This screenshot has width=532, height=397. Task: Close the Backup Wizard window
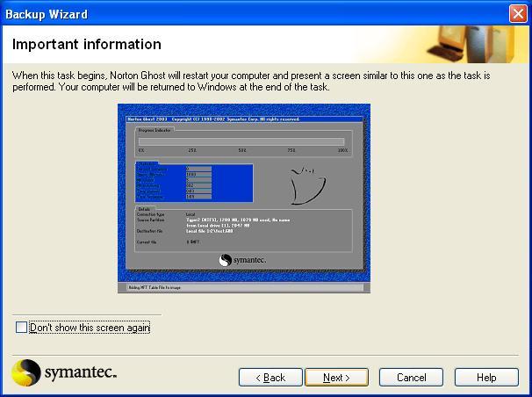pyautogui.click(x=518, y=14)
